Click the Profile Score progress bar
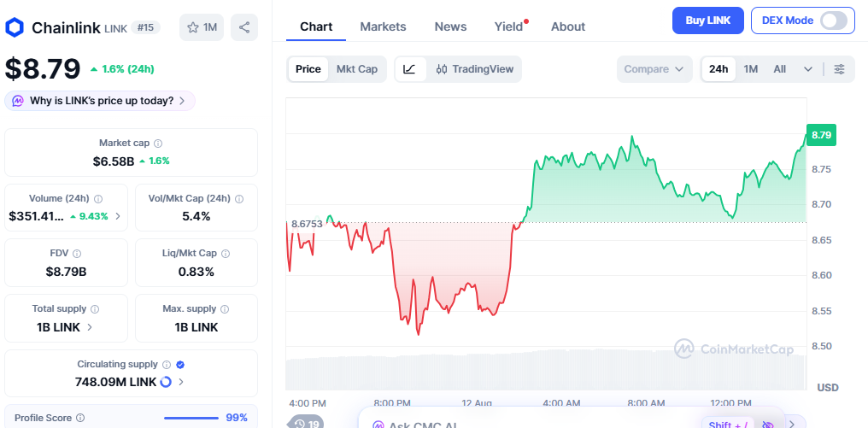 [191, 418]
